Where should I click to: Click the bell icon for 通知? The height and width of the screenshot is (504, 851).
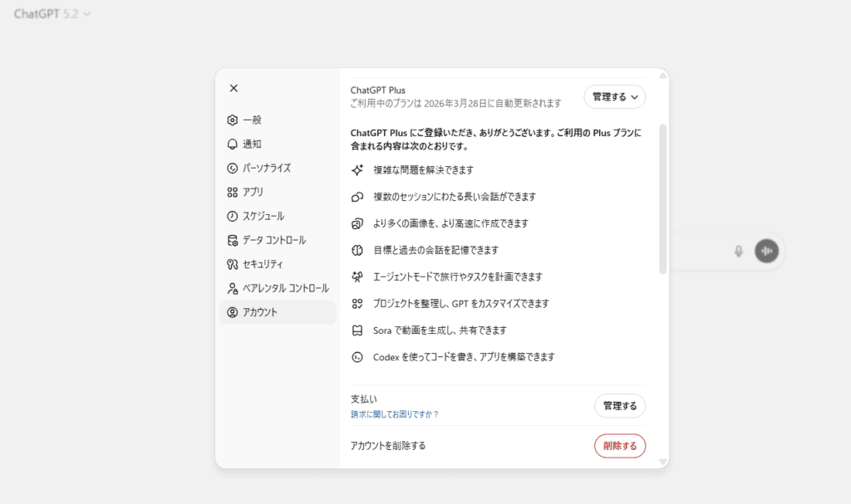(233, 144)
